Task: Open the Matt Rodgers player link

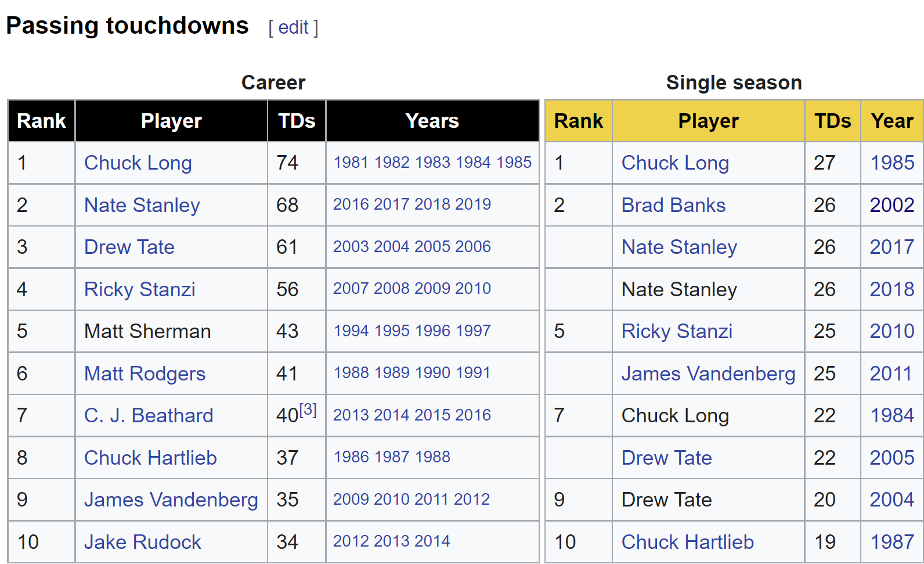Action: [145, 373]
